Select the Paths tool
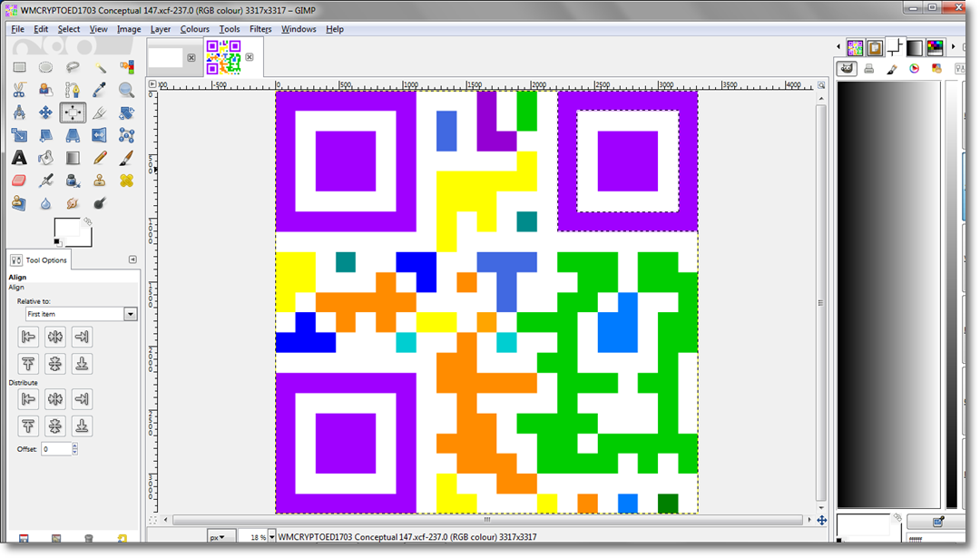 click(x=73, y=90)
